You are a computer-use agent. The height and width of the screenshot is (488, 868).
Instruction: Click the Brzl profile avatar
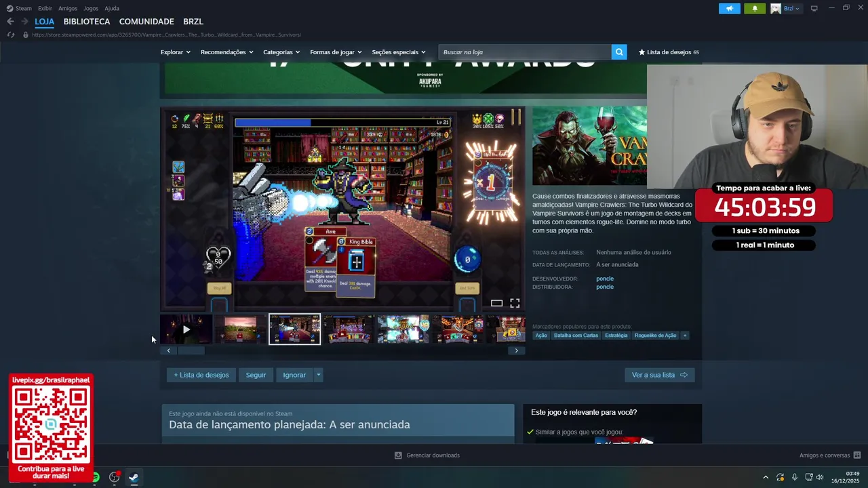(776, 9)
